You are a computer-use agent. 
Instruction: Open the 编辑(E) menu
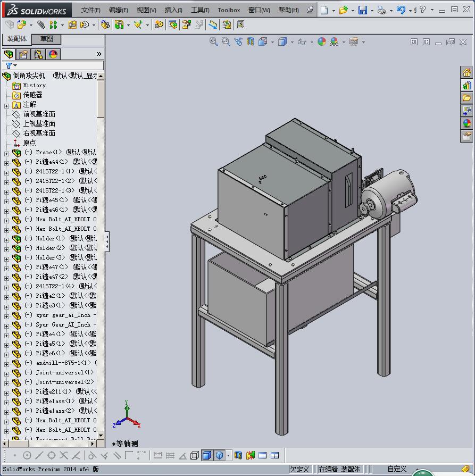(x=119, y=10)
